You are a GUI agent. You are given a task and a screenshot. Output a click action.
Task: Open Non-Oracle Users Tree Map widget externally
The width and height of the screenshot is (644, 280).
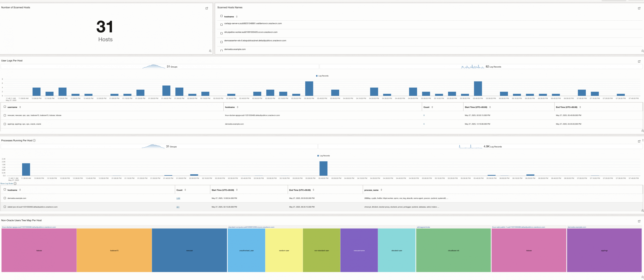click(639, 221)
